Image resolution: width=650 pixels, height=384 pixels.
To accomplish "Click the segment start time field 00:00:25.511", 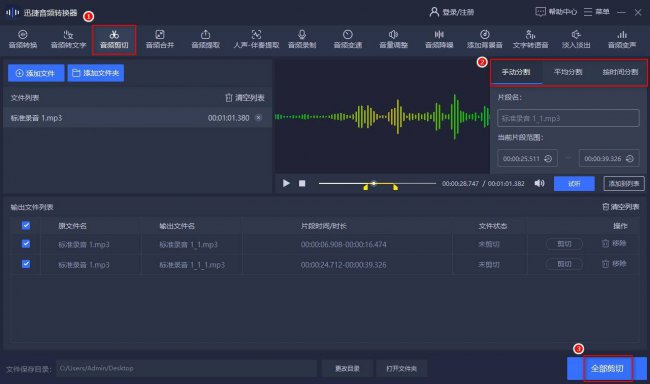I will tap(527, 158).
